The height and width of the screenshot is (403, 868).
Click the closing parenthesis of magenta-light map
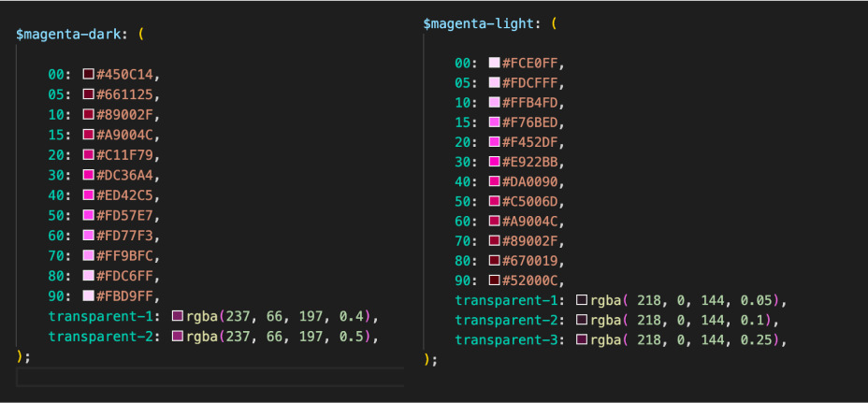[427, 359]
